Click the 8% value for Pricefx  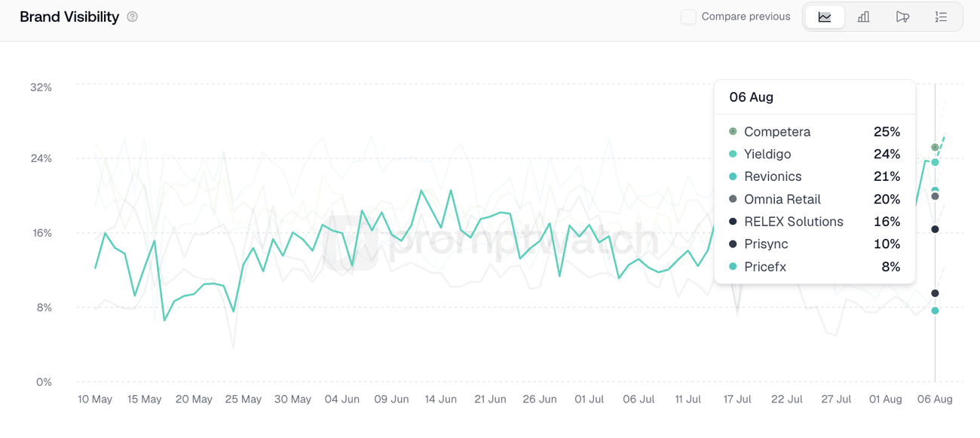click(890, 267)
